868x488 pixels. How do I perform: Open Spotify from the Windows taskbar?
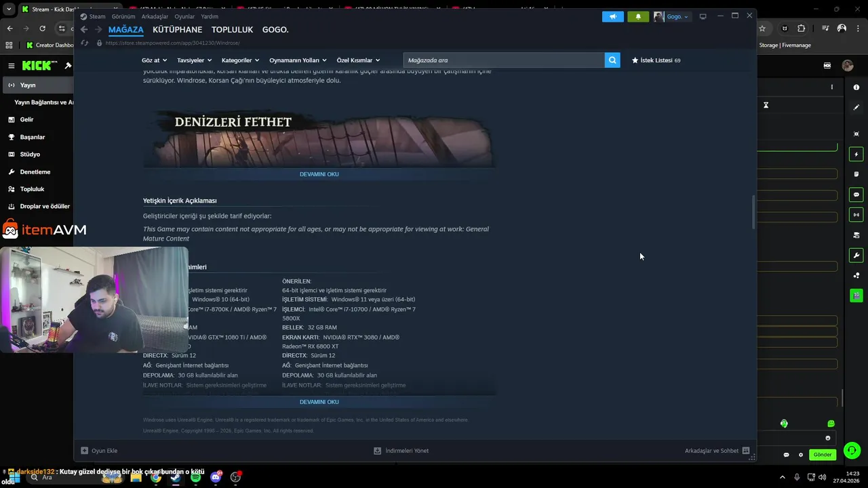(195, 477)
